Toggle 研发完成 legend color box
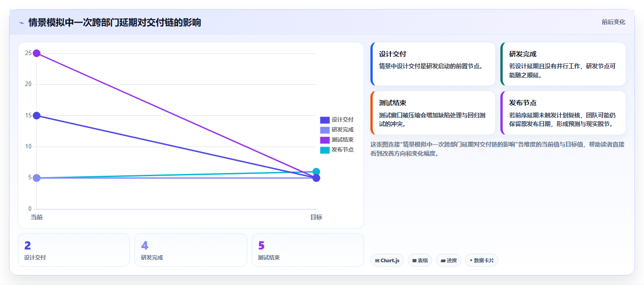This screenshot has height=285, width=644. [x=324, y=130]
